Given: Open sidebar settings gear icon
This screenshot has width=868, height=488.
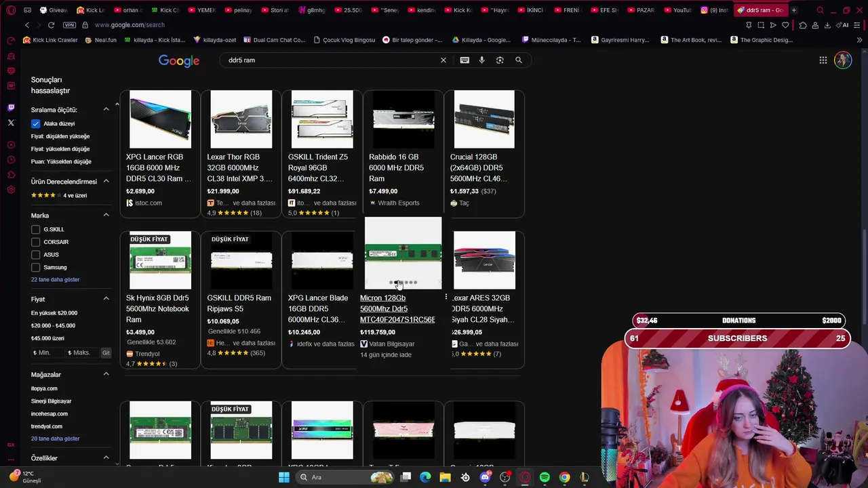Looking at the screenshot, I should coord(11,190).
